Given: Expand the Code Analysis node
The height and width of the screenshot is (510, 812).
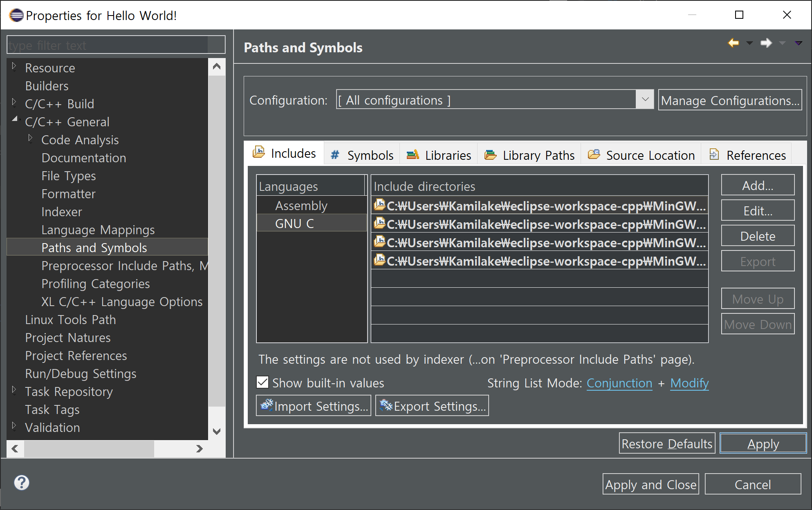Looking at the screenshot, I should click(x=31, y=138).
